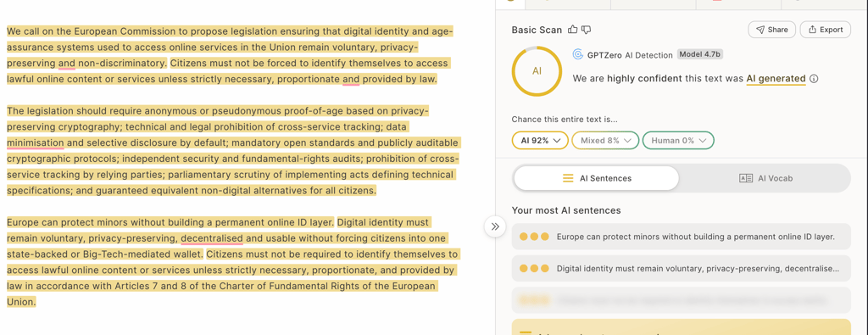Switch to the AI Vocab tab
This screenshot has height=335, width=868.
click(x=765, y=178)
